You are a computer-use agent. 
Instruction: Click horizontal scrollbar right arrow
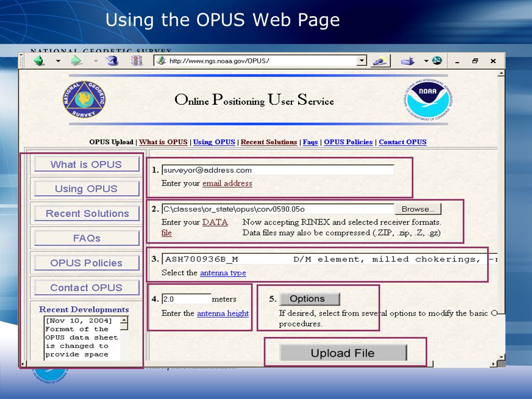point(494,364)
